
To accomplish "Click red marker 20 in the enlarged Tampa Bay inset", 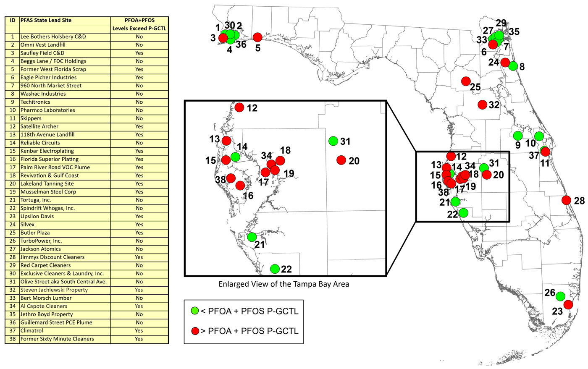I will click(x=341, y=160).
